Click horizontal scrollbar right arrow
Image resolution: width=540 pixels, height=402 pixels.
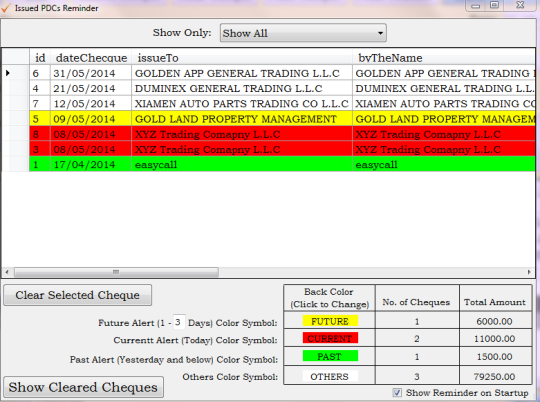529,272
